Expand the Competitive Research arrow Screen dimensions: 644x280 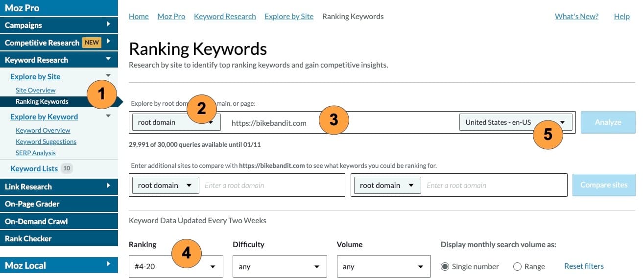coord(108,42)
